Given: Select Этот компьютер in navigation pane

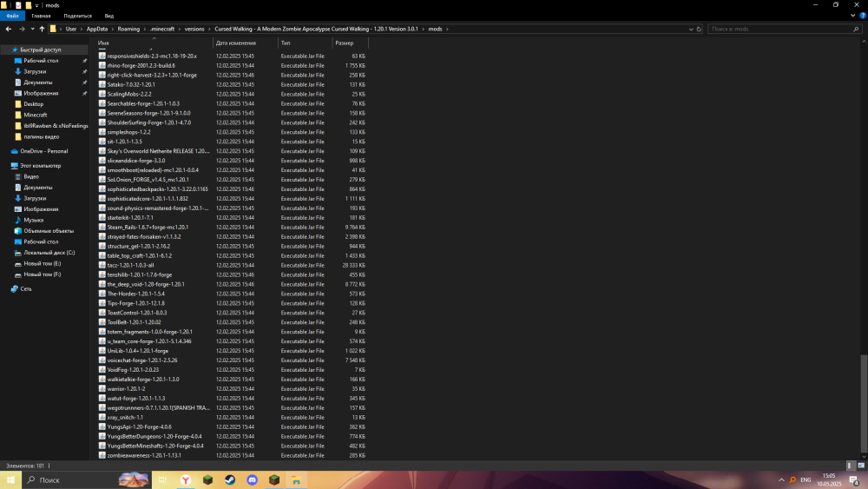Looking at the screenshot, I should pos(41,166).
